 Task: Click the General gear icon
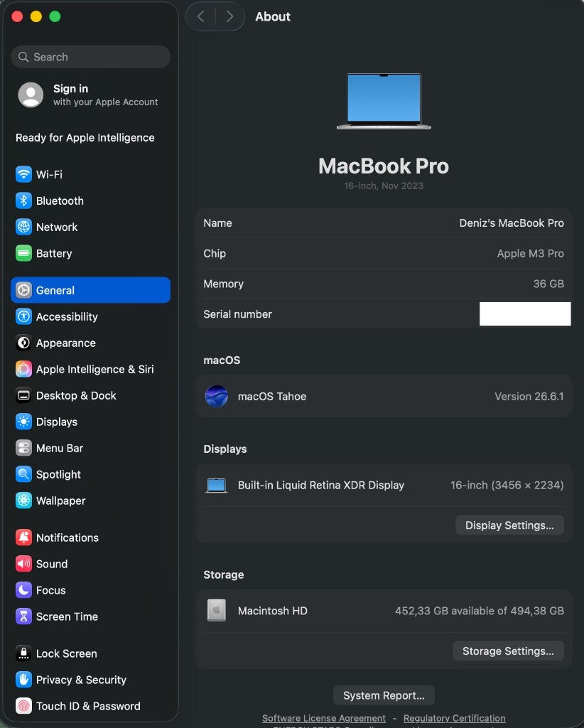click(23, 290)
